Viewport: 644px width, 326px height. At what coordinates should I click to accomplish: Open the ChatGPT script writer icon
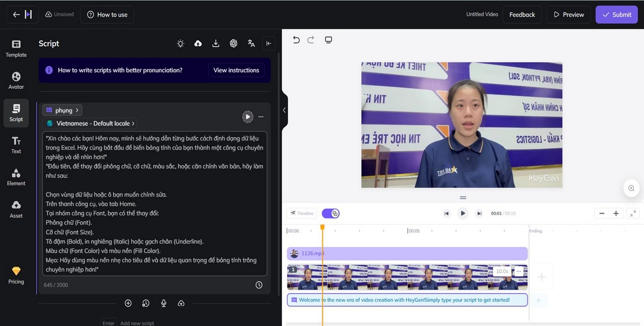click(x=233, y=44)
